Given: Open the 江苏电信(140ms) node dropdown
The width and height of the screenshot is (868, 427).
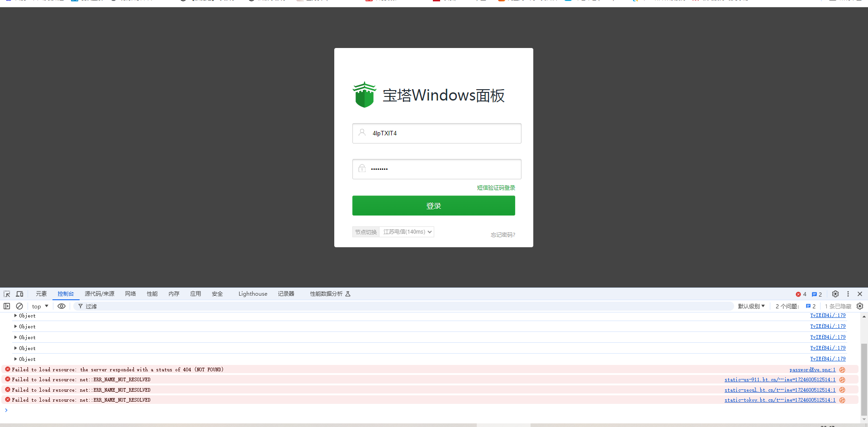Looking at the screenshot, I should (x=407, y=232).
